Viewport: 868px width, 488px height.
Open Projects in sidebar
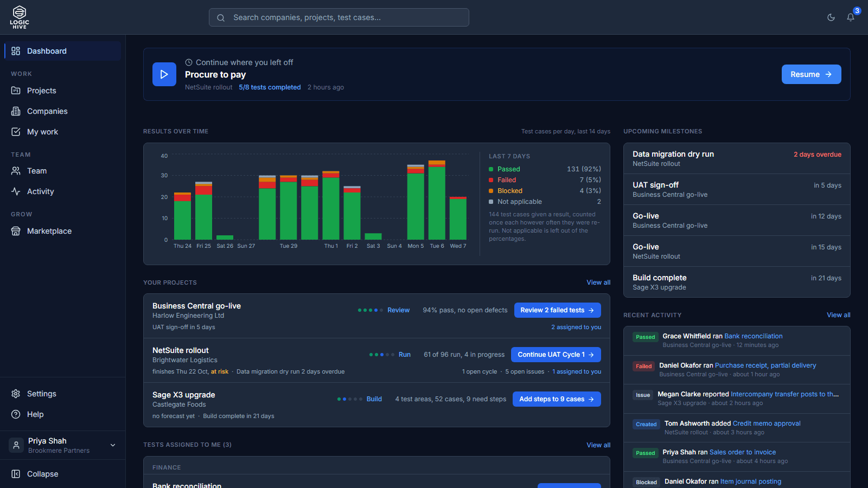63,91
